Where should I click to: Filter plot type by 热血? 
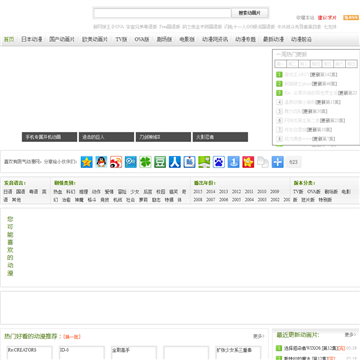[x=58, y=192]
